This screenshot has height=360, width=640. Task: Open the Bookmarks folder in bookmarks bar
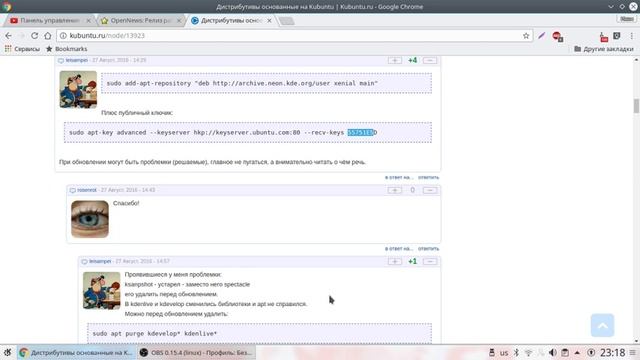[x=67, y=49]
